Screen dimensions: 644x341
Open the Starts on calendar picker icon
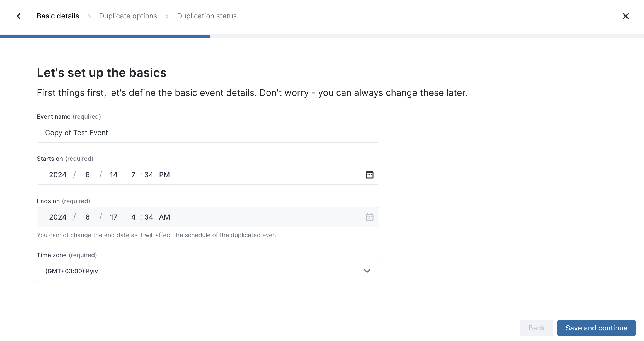tap(369, 175)
